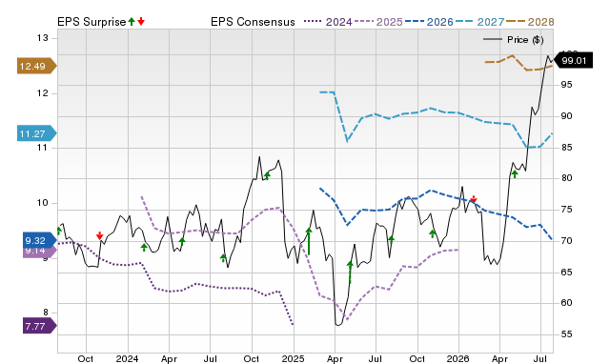Click the 2024 label on the time axis
610x364 pixels.
tap(127, 358)
